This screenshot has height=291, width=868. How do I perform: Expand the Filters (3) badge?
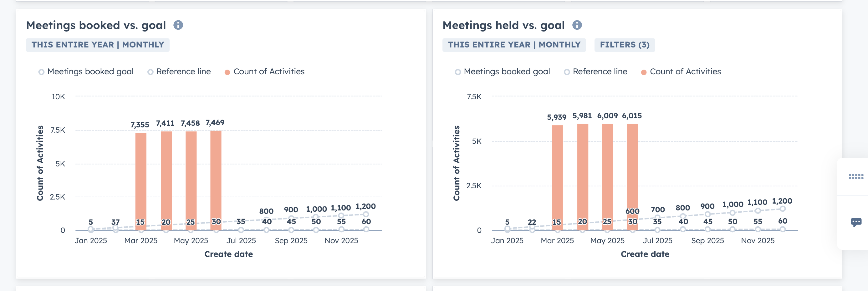tap(624, 45)
